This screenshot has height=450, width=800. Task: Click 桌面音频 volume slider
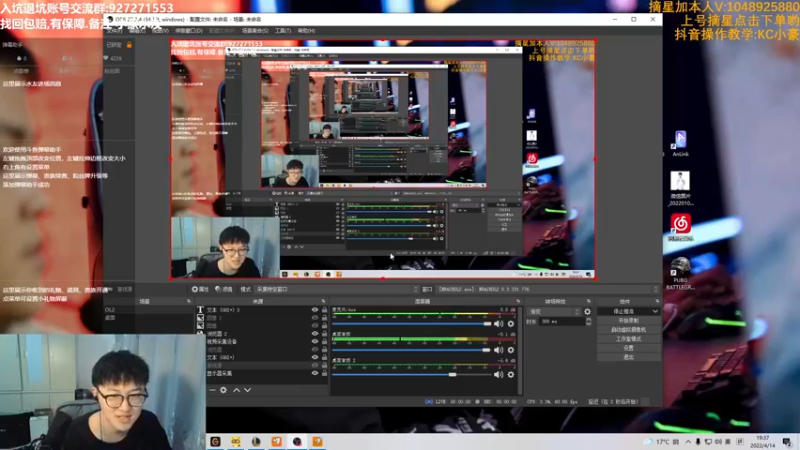411,350
